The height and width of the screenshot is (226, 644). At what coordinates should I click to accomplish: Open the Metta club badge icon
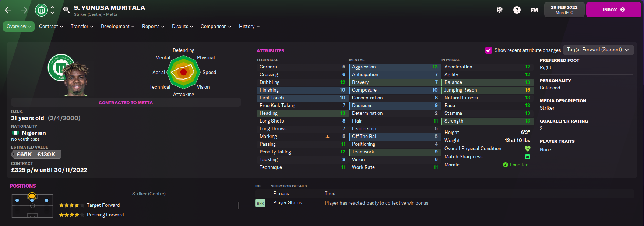(x=42, y=10)
